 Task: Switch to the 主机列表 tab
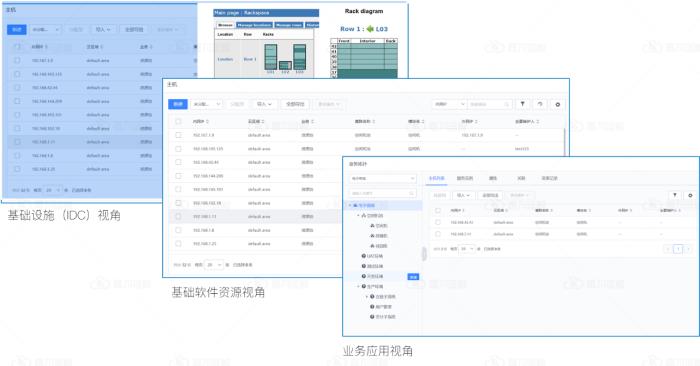tap(437, 178)
